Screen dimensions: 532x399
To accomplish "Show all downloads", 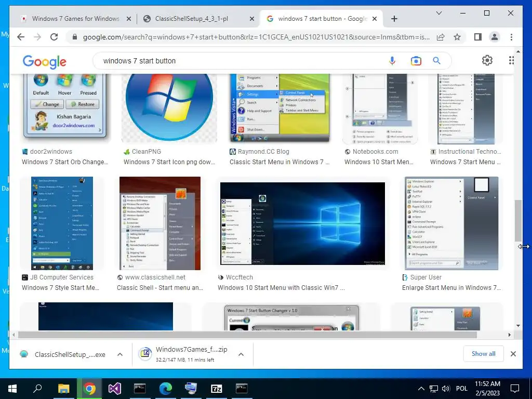I will coord(484,354).
